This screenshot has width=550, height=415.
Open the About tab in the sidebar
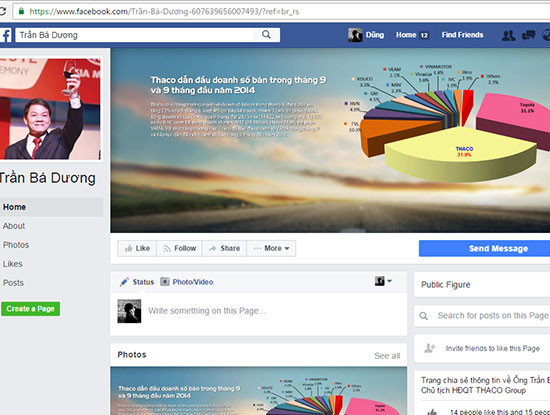[14, 226]
